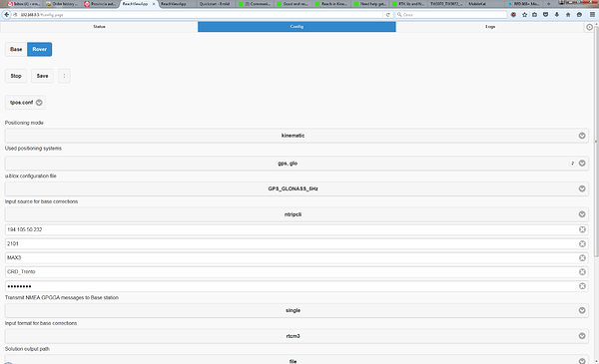The image size is (599, 364).
Task: Clear the MAX3 mount point field
Action: tap(582, 258)
